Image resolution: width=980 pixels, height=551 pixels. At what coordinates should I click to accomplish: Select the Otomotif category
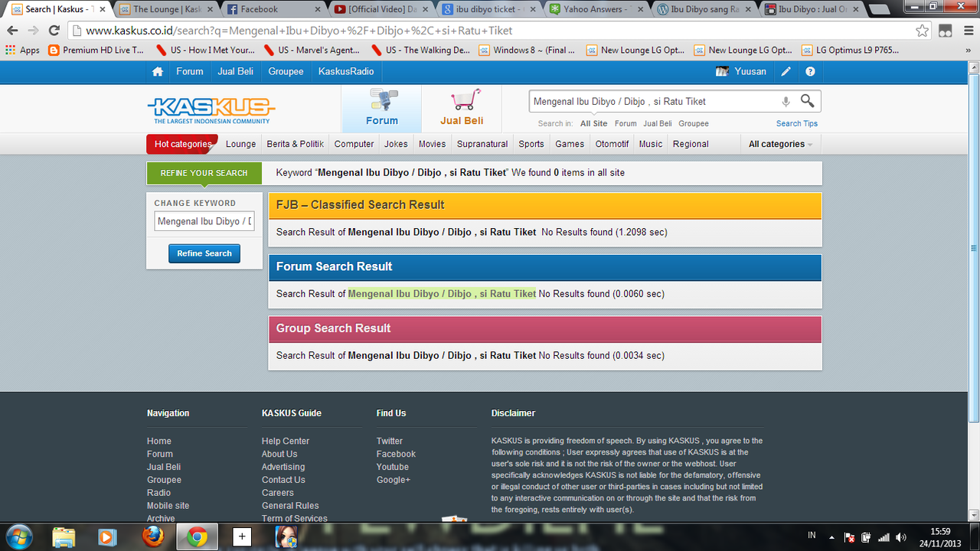click(x=612, y=144)
